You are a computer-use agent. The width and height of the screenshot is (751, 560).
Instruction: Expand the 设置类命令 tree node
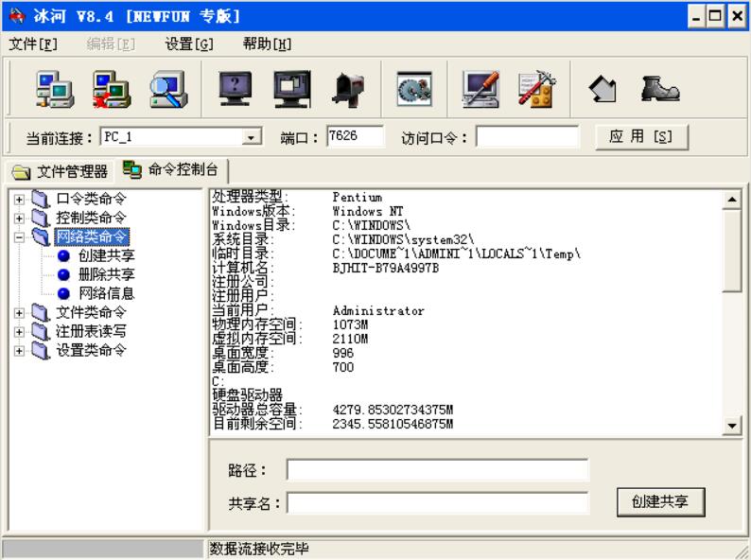(x=19, y=351)
